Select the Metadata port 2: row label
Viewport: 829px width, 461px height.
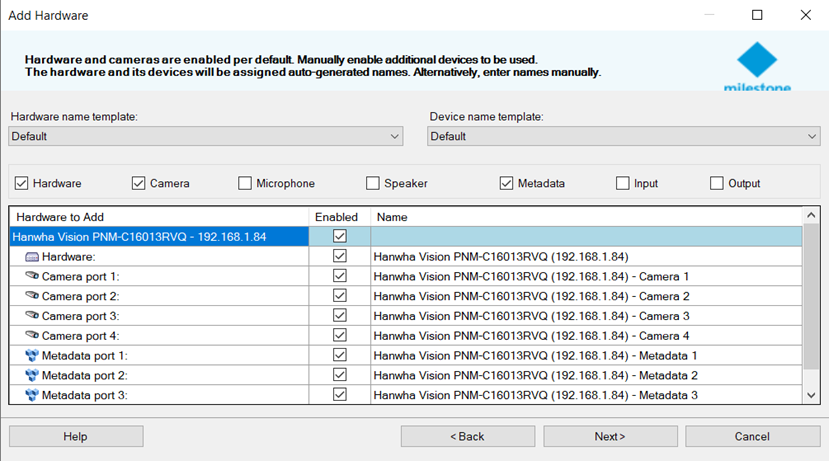coord(85,375)
